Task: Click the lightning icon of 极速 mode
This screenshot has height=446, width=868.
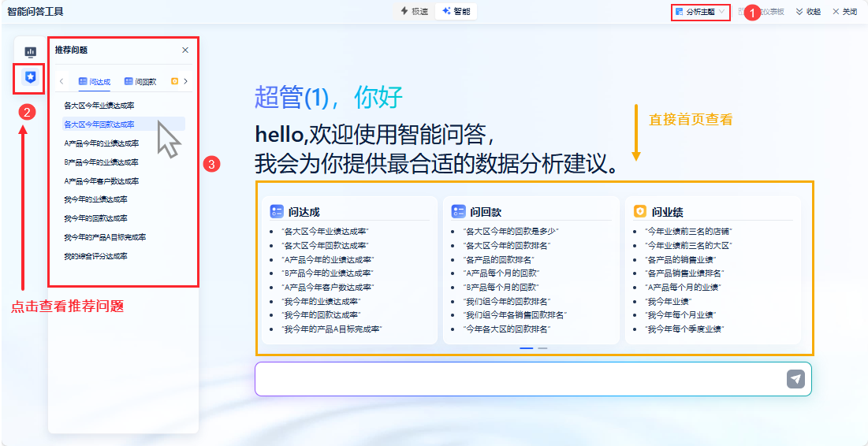Action: point(404,11)
